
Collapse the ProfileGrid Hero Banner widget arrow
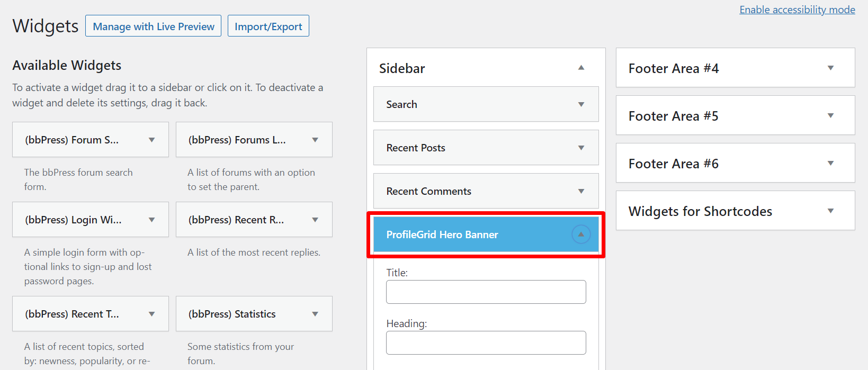tap(581, 234)
